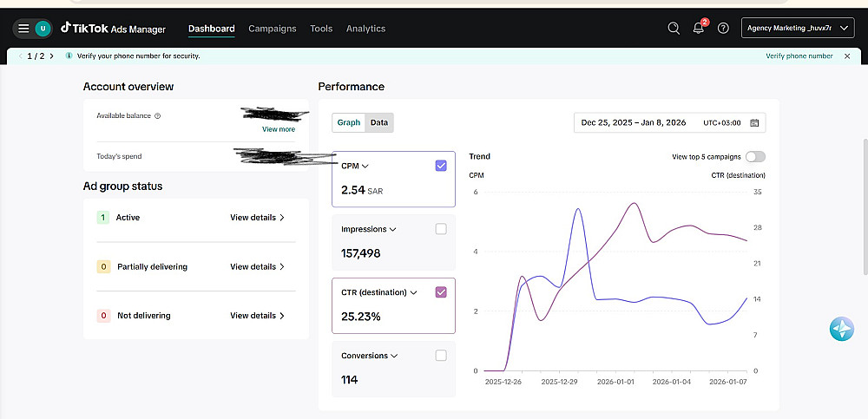868x419 pixels.
Task: Check the Impressions metric checkbox
Action: [441, 229]
